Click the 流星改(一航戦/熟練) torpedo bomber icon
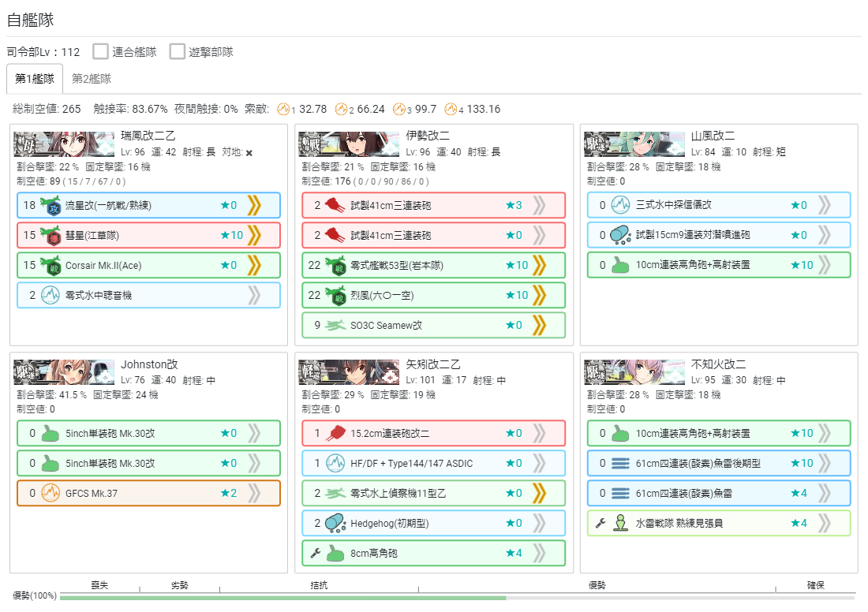868x612 pixels. pos(51,205)
